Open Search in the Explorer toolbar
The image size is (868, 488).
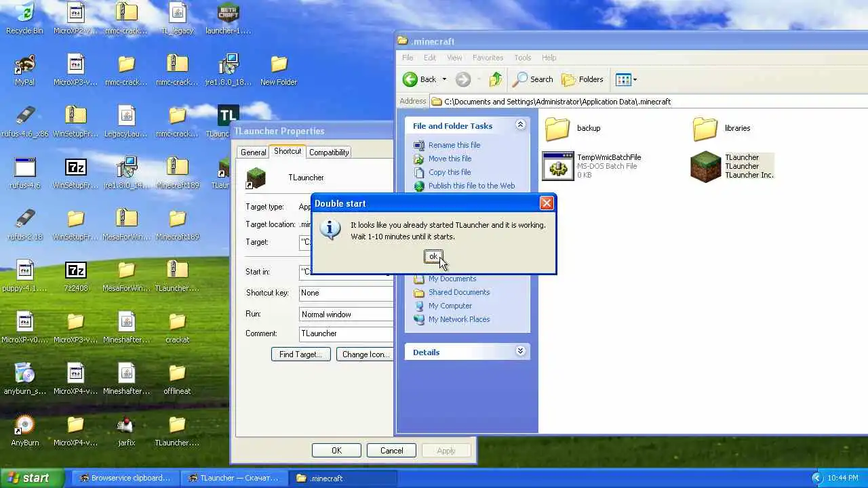tap(533, 79)
